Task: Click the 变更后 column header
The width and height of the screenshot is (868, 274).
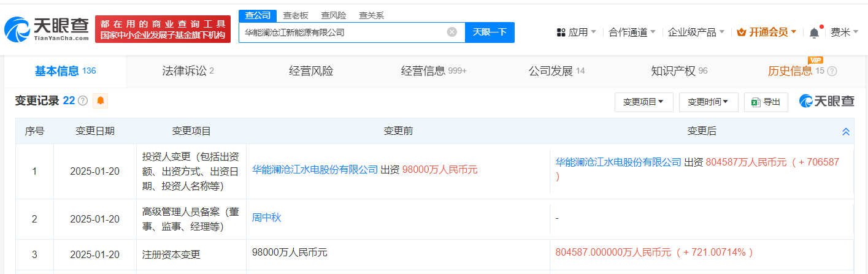Action: [702, 131]
